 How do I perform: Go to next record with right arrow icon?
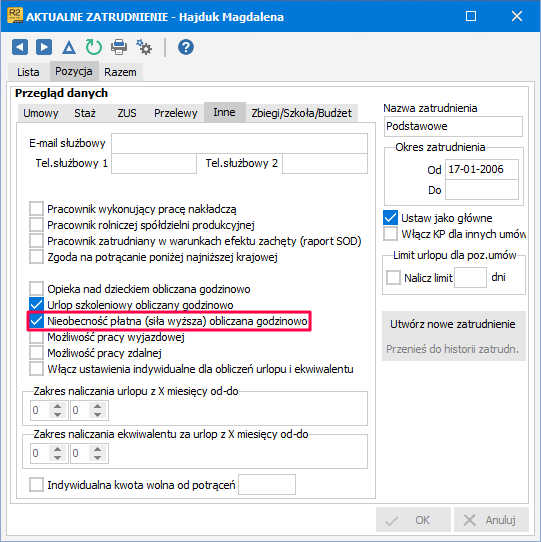click(44, 47)
